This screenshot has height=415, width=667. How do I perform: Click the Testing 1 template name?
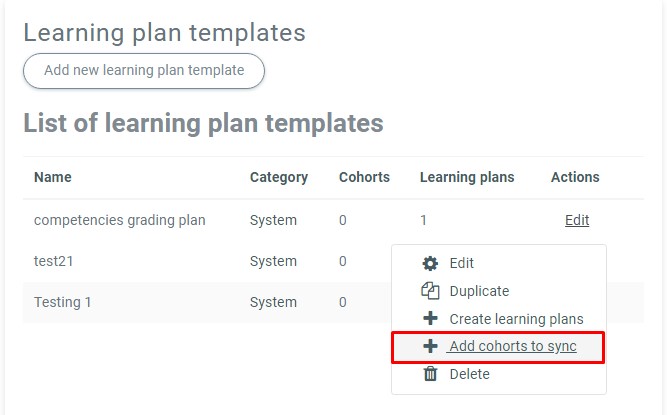coord(63,302)
